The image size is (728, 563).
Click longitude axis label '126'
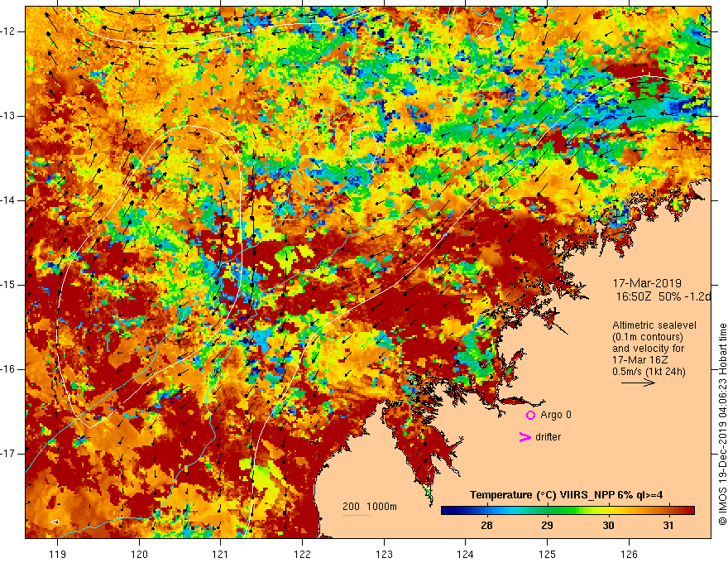pos(629,554)
